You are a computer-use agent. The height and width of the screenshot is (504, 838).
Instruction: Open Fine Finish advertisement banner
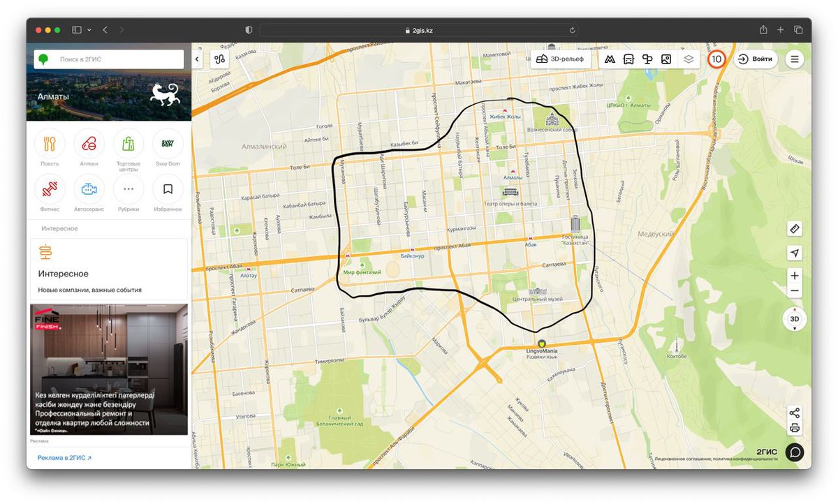click(x=108, y=369)
